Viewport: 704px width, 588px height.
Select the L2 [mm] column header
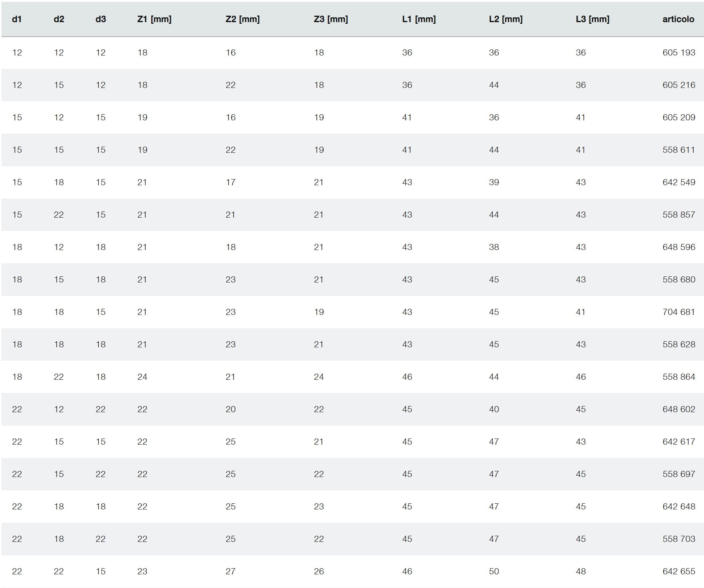505,19
